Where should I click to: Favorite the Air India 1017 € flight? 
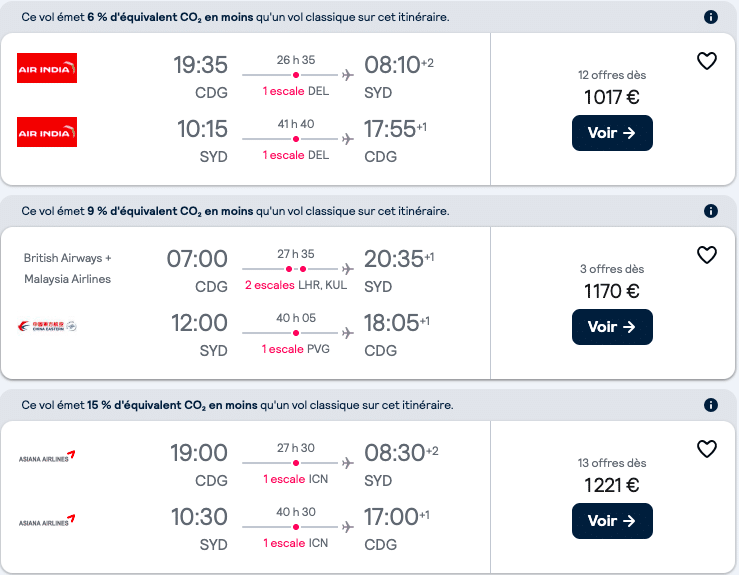pos(706,61)
